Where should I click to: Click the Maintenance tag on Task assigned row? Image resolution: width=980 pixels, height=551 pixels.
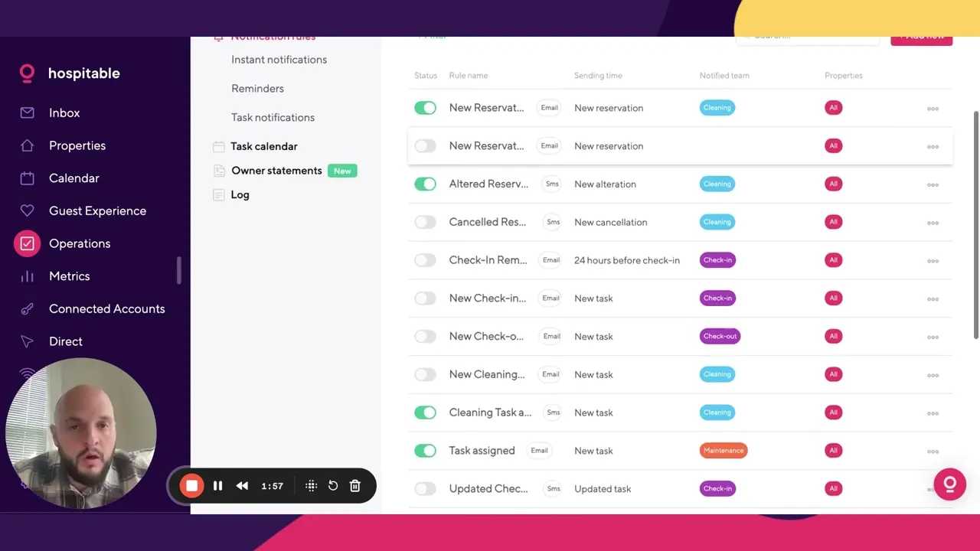(x=724, y=451)
